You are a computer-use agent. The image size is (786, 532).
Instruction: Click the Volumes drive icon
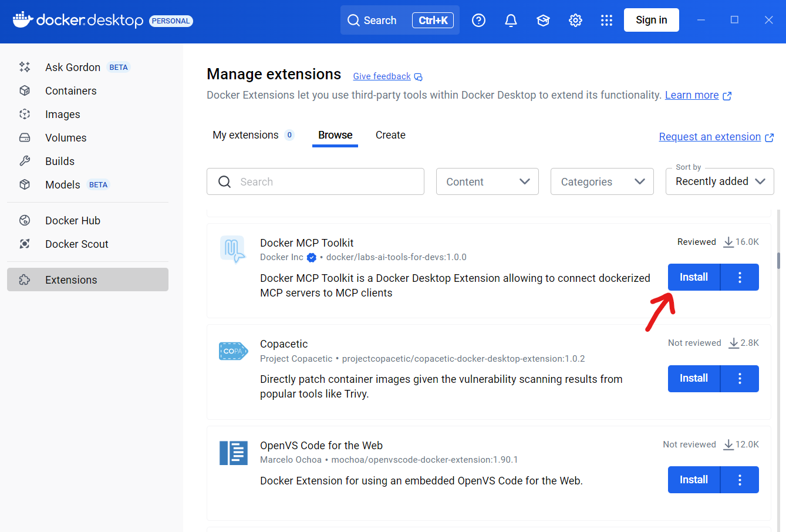pos(25,137)
